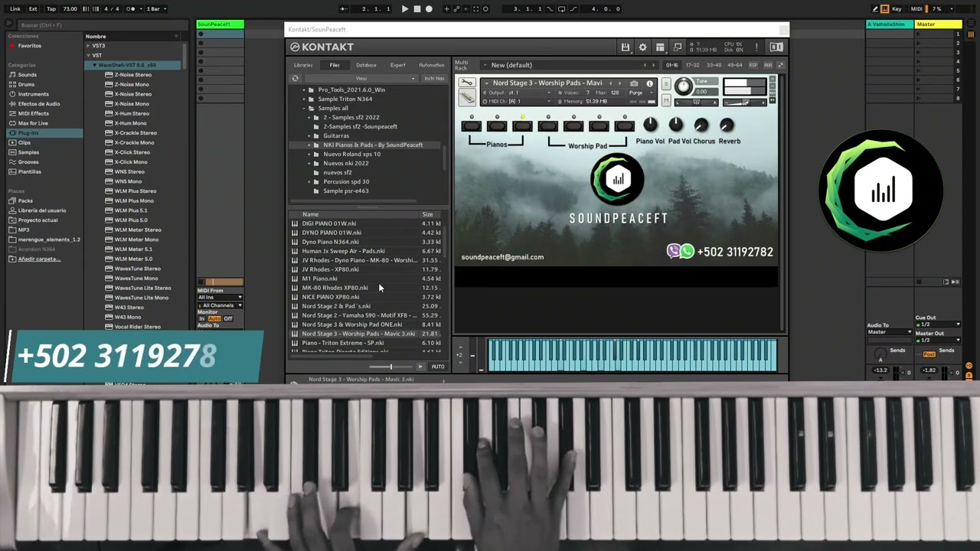Open the Sounds category in Ableton browser
The image size is (980, 551).
pyautogui.click(x=27, y=75)
